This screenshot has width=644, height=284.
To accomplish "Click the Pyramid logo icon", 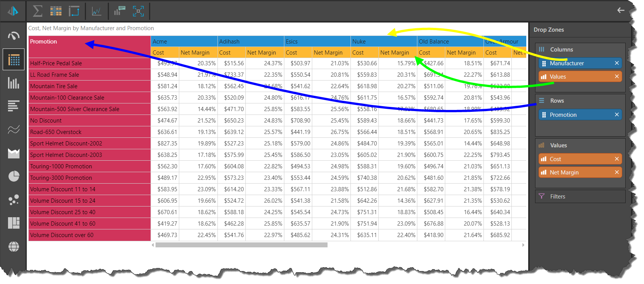I will point(13,11).
